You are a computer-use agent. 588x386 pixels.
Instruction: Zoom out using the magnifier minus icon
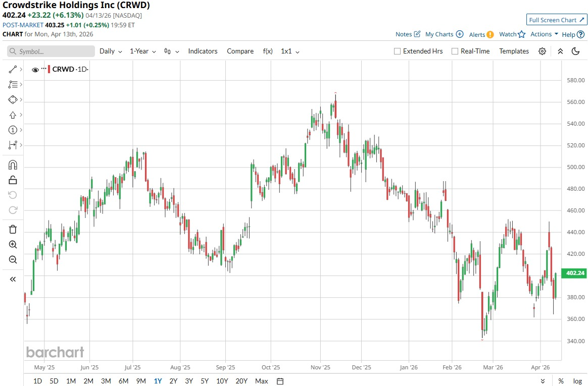12,259
